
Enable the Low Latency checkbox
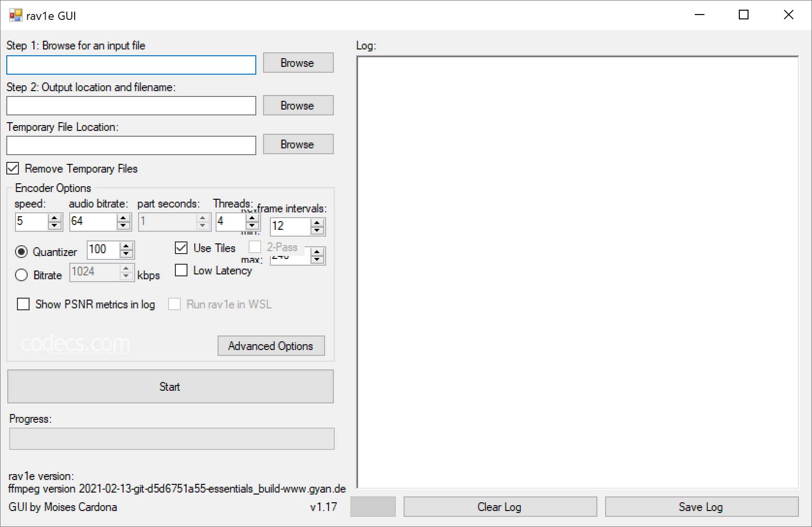(x=181, y=271)
